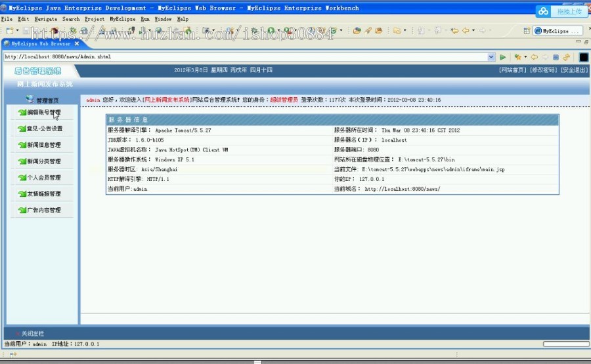Click 关闭左栏 to hide sidebar
This screenshot has height=364, width=591.
tap(32, 334)
